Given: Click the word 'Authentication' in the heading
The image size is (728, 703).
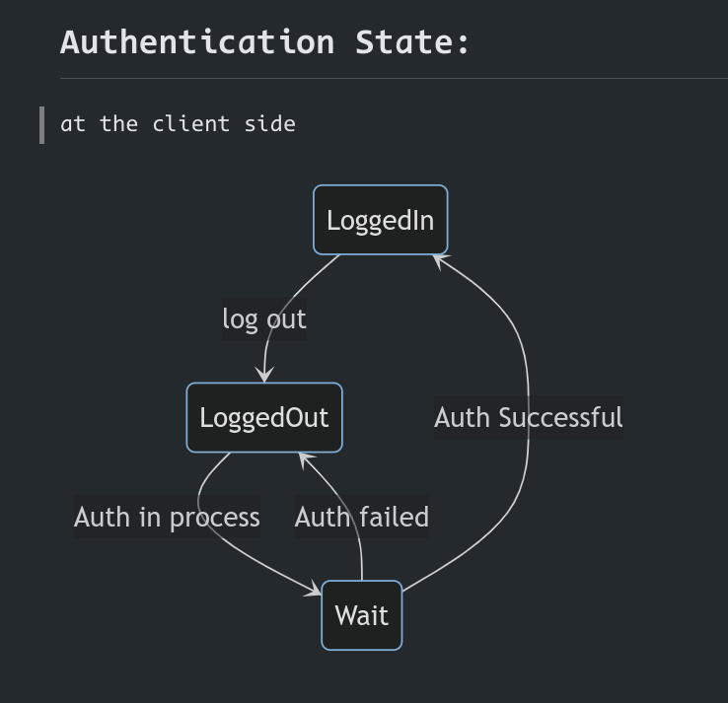Looking at the screenshot, I should 197,42.
